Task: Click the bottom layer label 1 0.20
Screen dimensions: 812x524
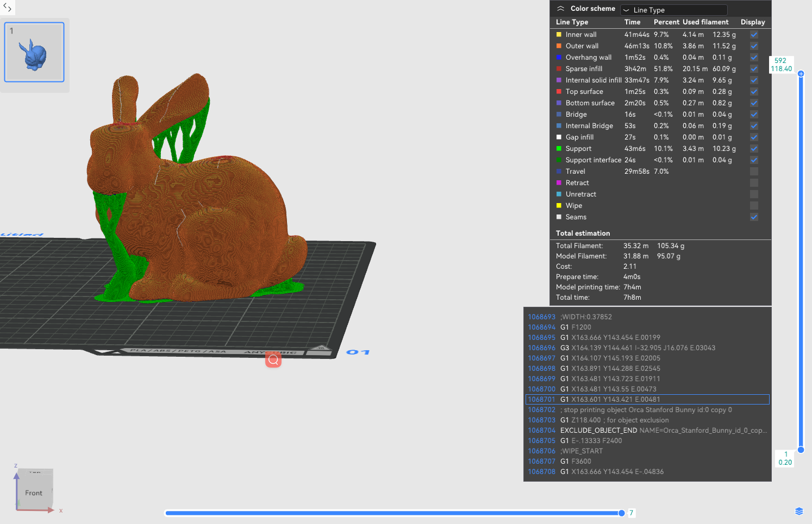Action: (x=785, y=458)
